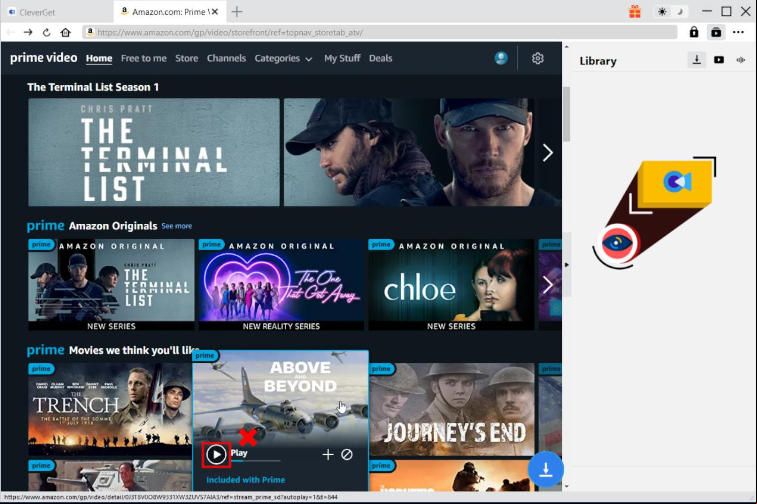
Task: Open a new tab with plus button
Action: (237, 12)
